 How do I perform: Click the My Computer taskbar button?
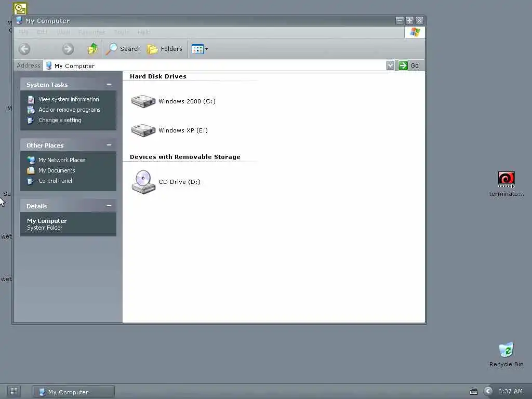click(74, 392)
